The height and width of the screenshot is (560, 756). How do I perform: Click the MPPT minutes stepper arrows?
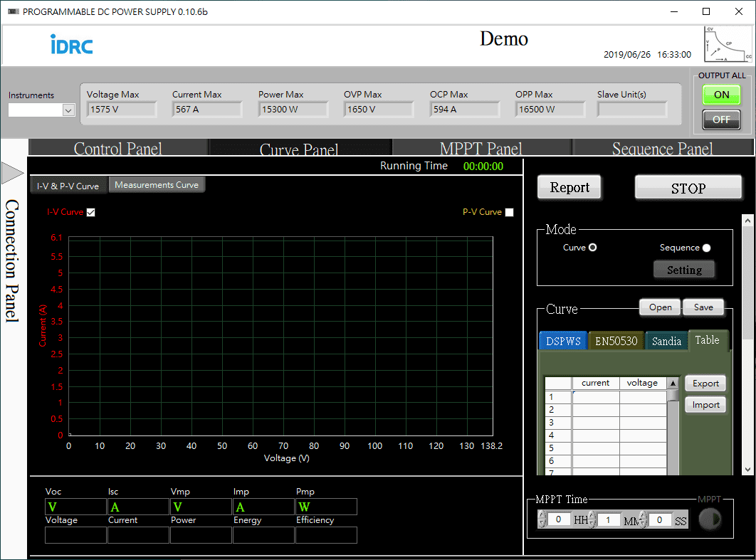(x=592, y=520)
